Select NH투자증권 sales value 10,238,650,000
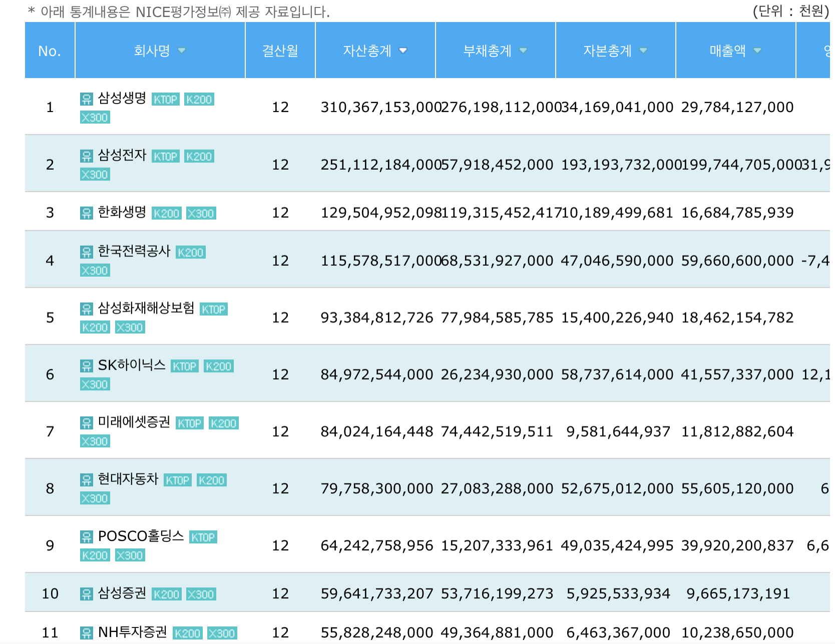 tap(737, 633)
